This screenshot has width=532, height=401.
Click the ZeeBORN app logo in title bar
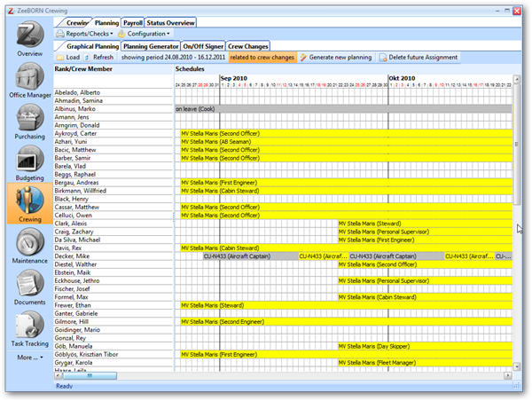tap(11, 11)
